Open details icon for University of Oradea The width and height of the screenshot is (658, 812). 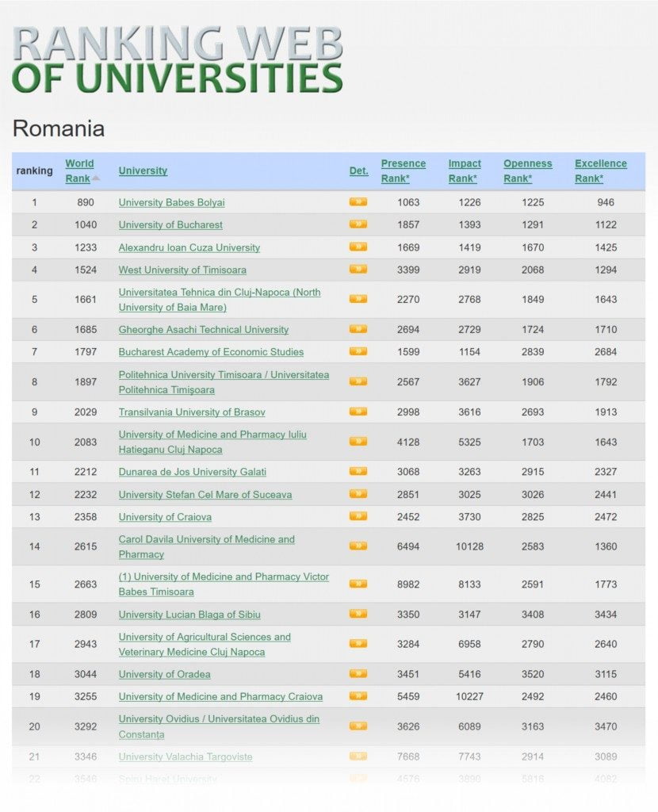[x=358, y=674]
